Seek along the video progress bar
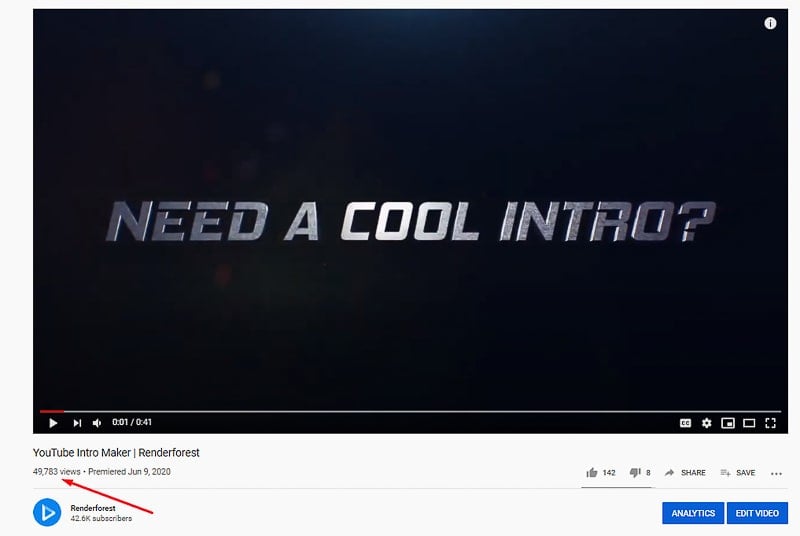Image resolution: width=800 pixels, height=536 pixels. (410, 411)
